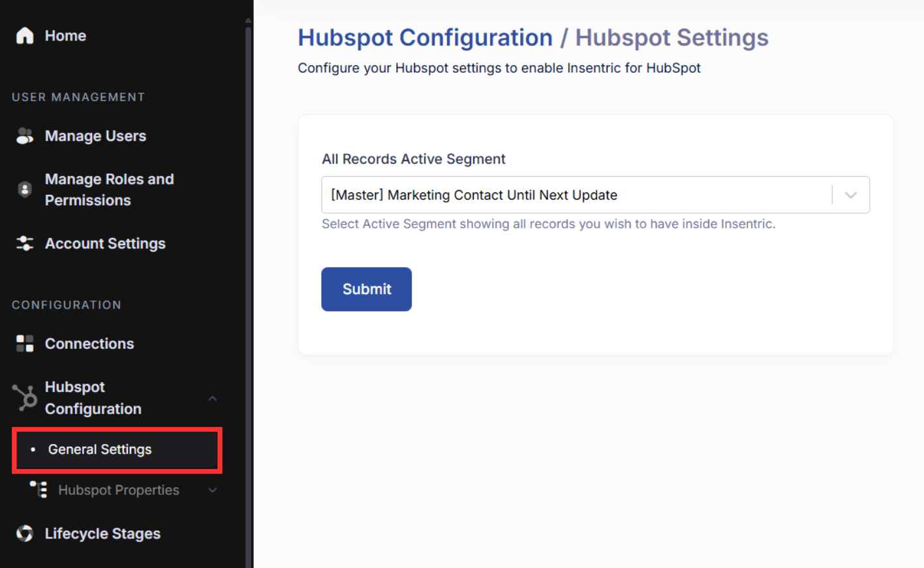The image size is (924, 568).
Task: Click the Hubspot sprocket logo icon
Action: click(25, 397)
